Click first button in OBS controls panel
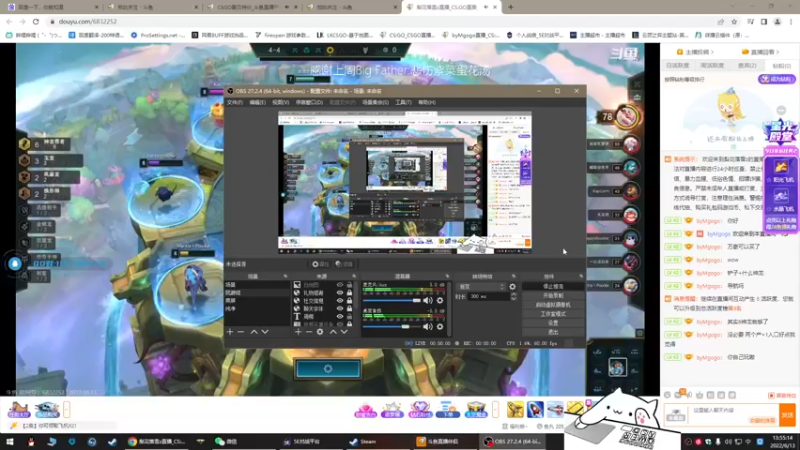 tap(553, 287)
